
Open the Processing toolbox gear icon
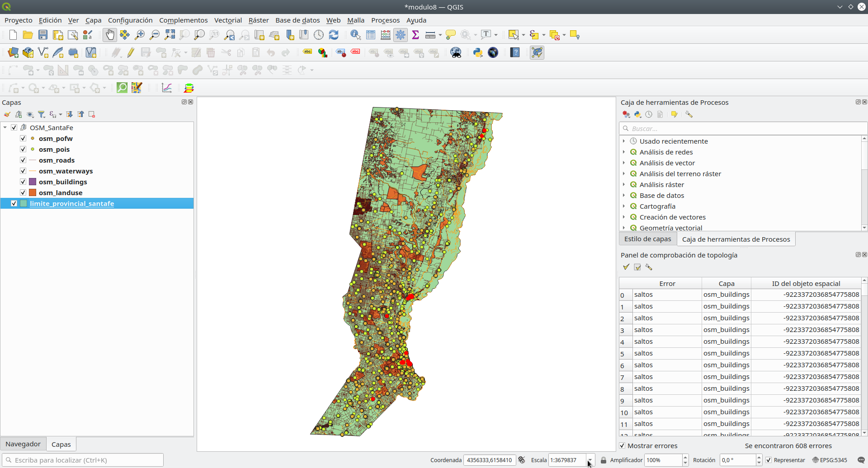401,35
